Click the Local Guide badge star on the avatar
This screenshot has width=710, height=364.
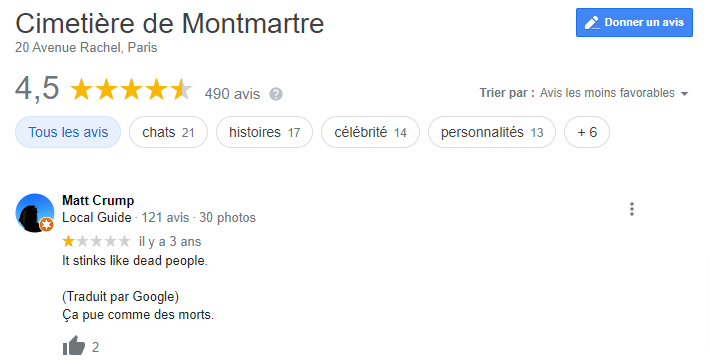[47, 225]
